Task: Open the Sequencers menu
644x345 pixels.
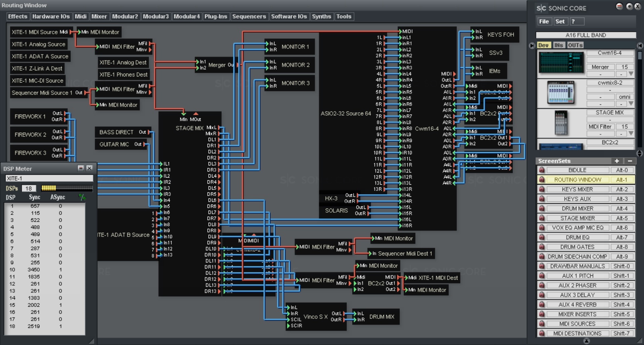Action: (249, 17)
